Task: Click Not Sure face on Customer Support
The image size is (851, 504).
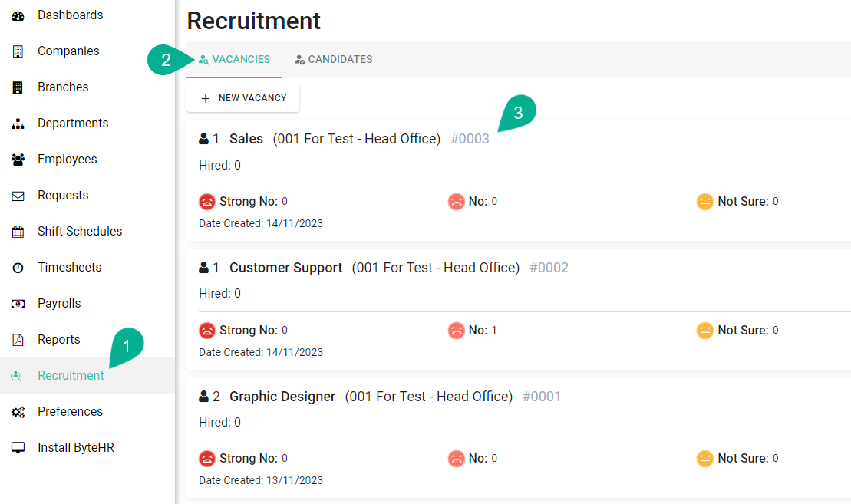Action: [x=705, y=331]
